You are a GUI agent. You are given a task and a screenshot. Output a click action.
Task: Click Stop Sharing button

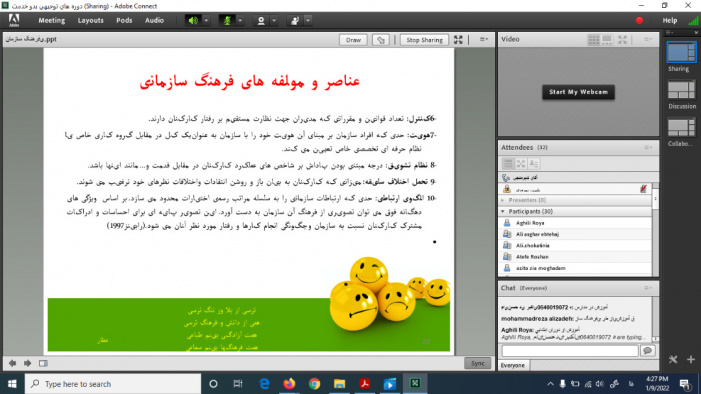(x=424, y=40)
